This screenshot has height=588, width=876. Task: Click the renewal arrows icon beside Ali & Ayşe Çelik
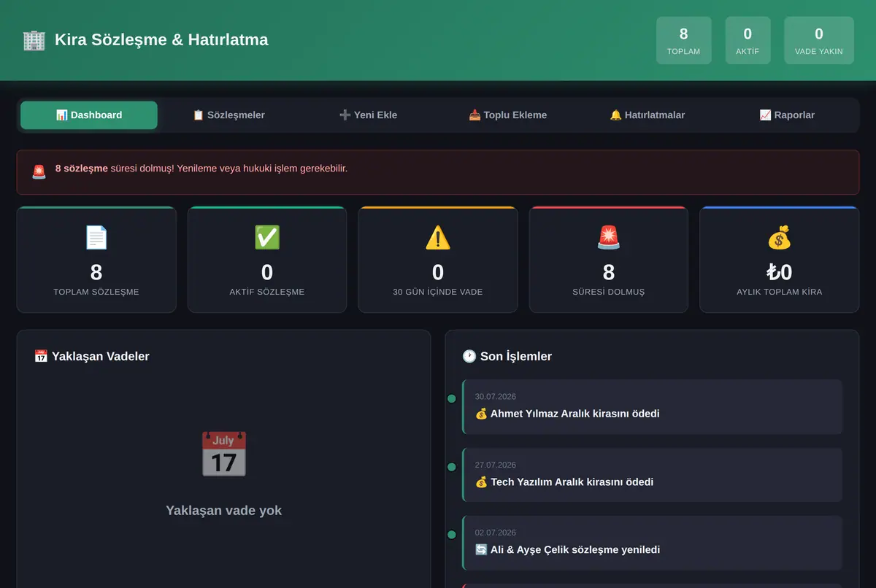(481, 550)
